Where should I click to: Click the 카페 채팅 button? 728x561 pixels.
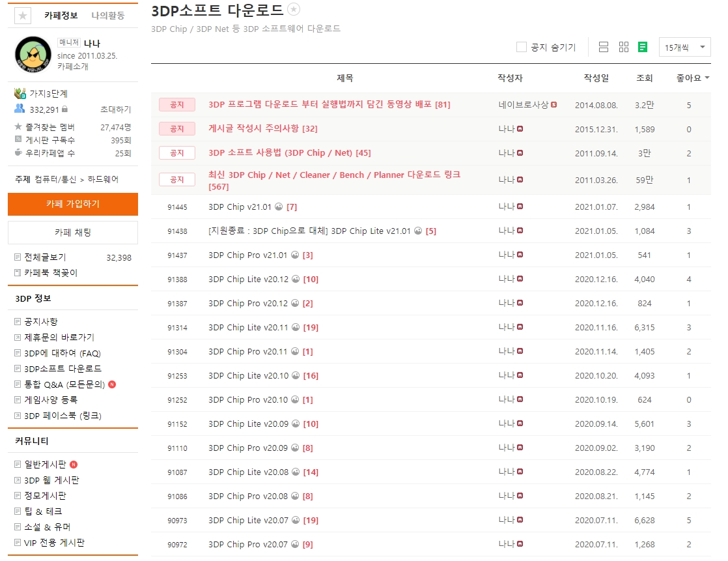tap(73, 232)
